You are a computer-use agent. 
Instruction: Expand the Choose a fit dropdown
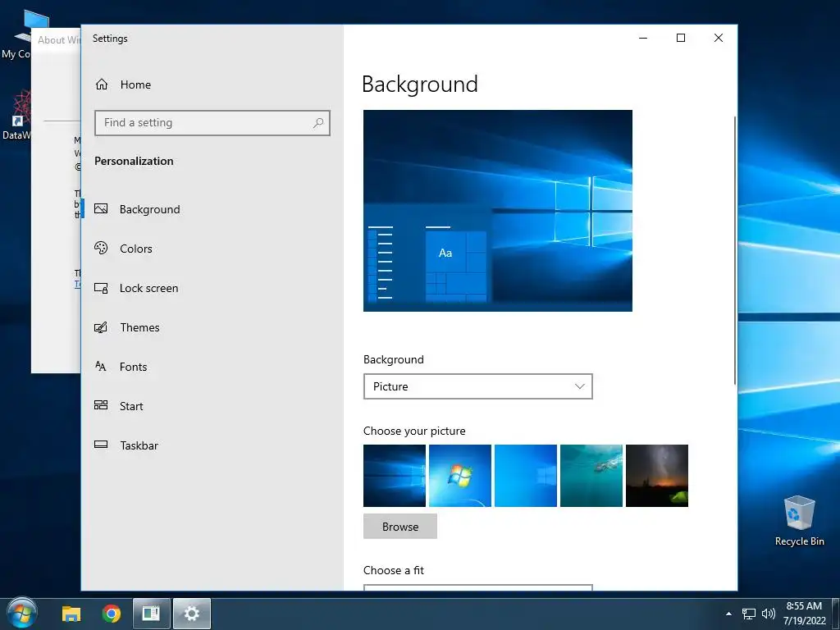[478, 587]
